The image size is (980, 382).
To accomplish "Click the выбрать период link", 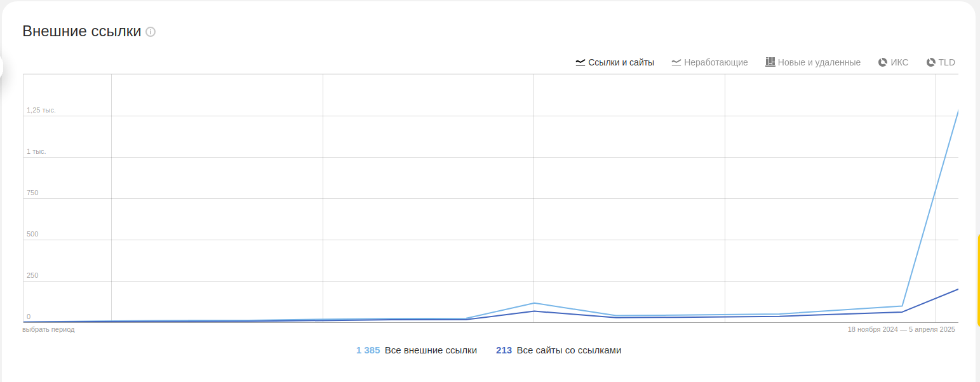I will coord(48,329).
